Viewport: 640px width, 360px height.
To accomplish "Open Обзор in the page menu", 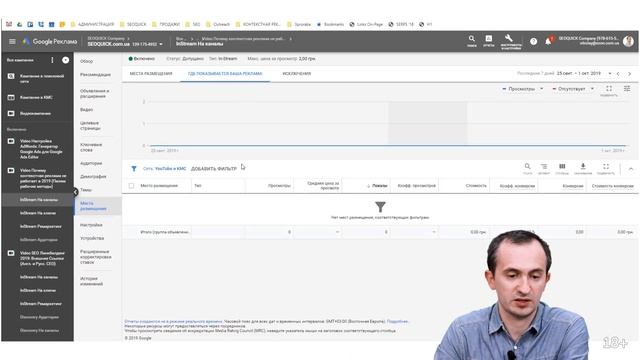I will (87, 61).
